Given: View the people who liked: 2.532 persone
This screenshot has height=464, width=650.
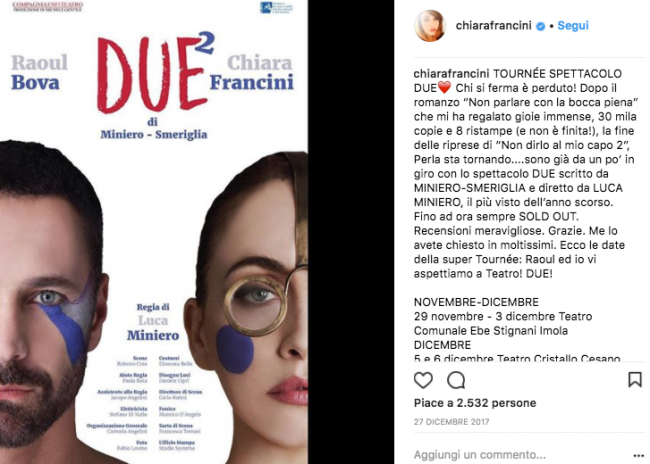Looking at the screenshot, I should click(496, 403).
